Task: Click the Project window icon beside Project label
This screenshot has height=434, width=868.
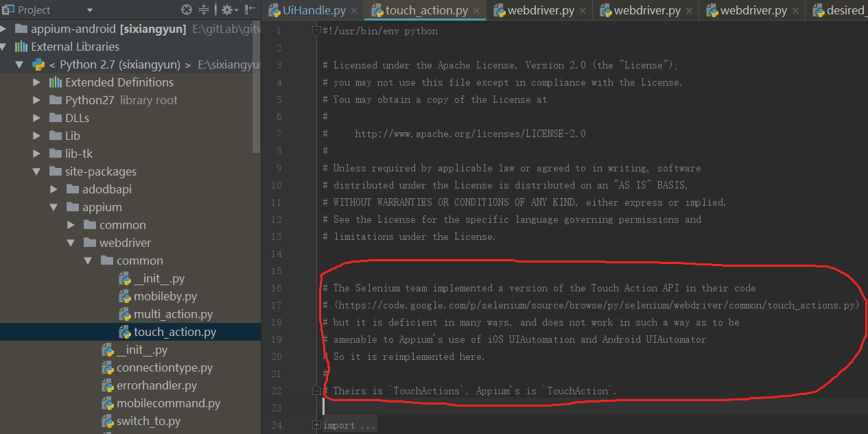Action: pos(8,10)
